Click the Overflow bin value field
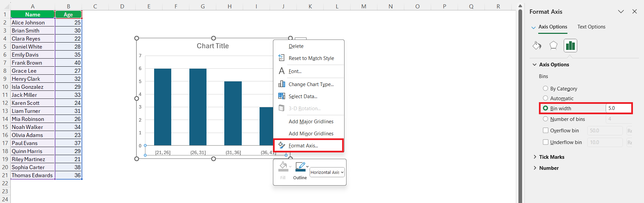 (x=605, y=131)
